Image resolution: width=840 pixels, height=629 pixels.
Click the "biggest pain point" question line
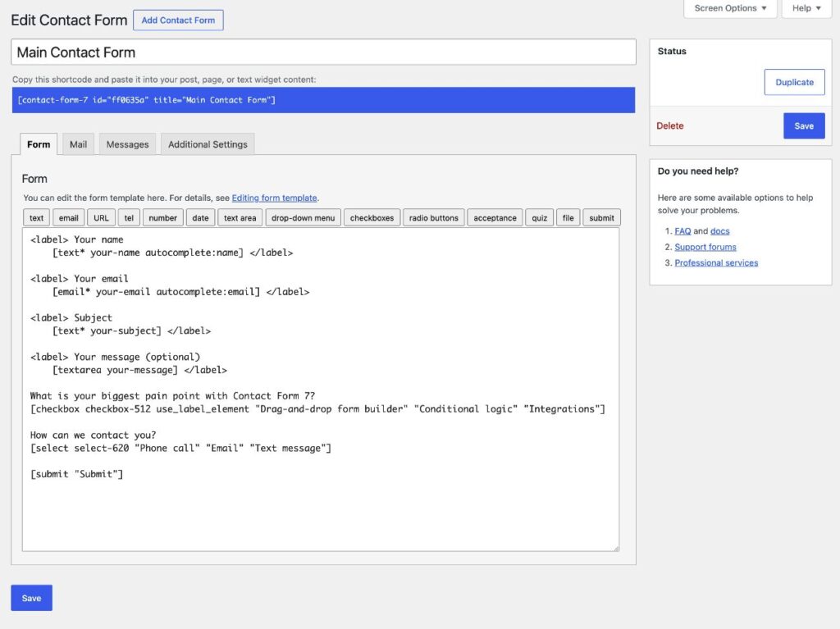172,396
